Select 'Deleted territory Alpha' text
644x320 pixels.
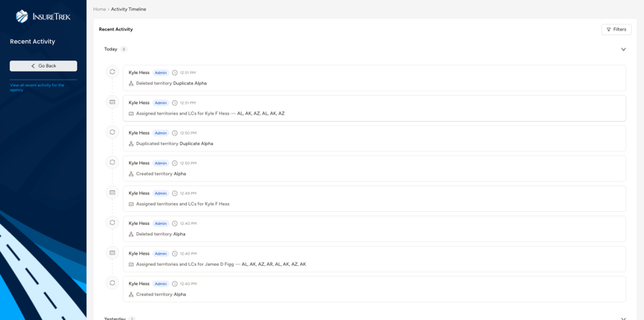click(x=160, y=234)
